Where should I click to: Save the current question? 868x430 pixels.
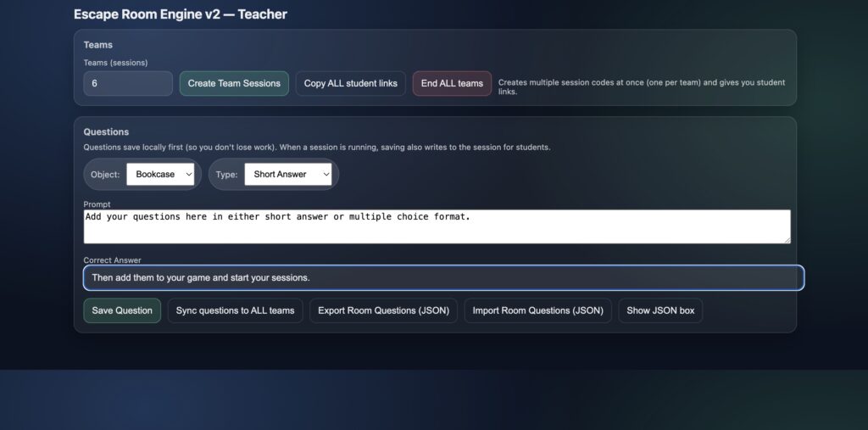coord(122,310)
